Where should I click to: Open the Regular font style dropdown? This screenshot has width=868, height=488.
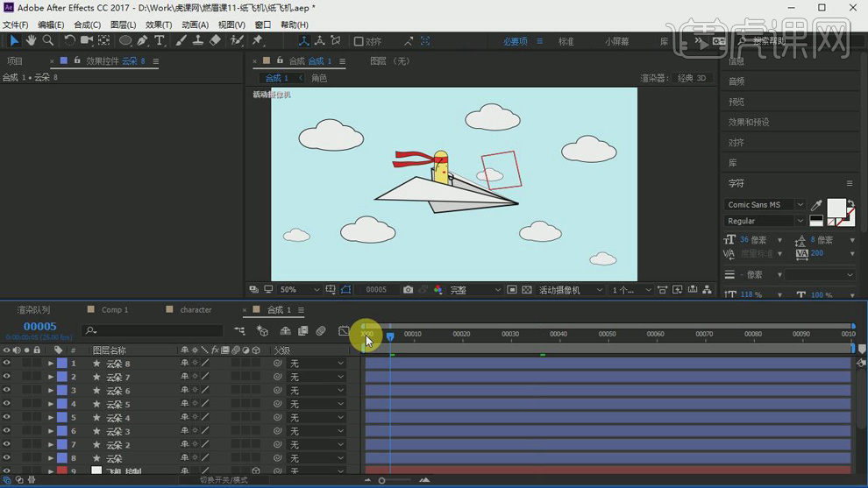click(765, 221)
